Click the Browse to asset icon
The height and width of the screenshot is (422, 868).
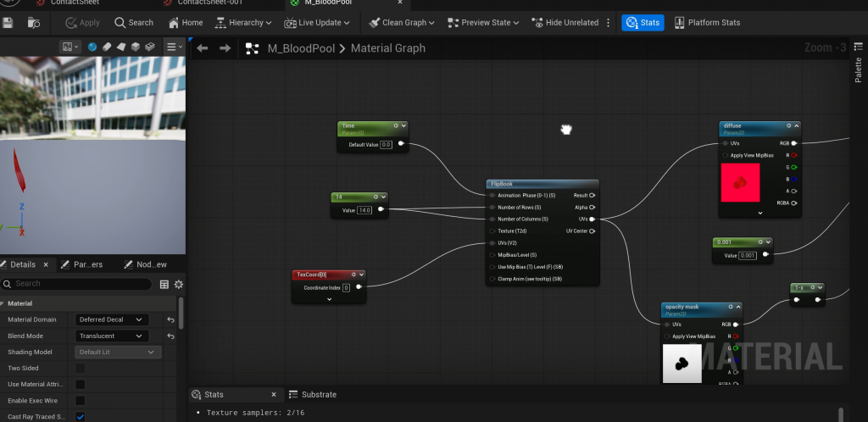[x=35, y=23]
